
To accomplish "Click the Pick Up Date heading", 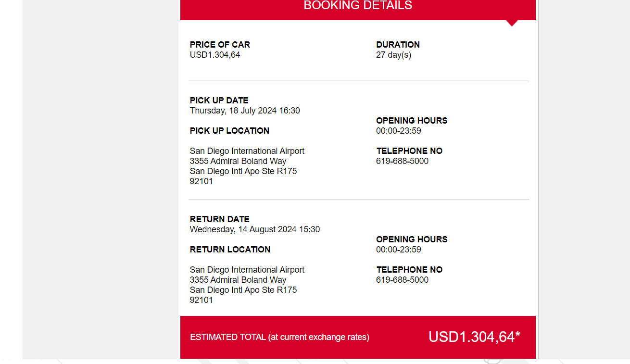I will pos(219,100).
